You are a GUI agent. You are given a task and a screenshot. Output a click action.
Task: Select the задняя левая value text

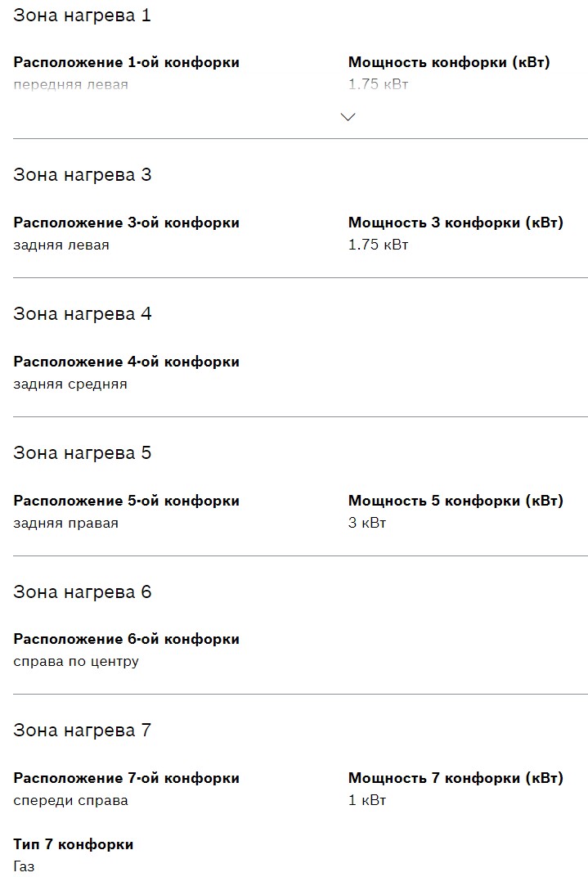click(x=61, y=245)
